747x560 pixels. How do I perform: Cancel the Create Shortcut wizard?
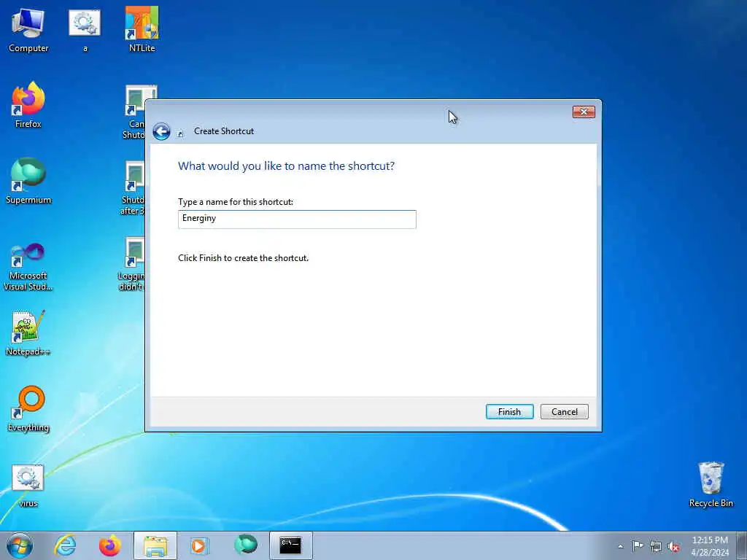[x=565, y=411]
